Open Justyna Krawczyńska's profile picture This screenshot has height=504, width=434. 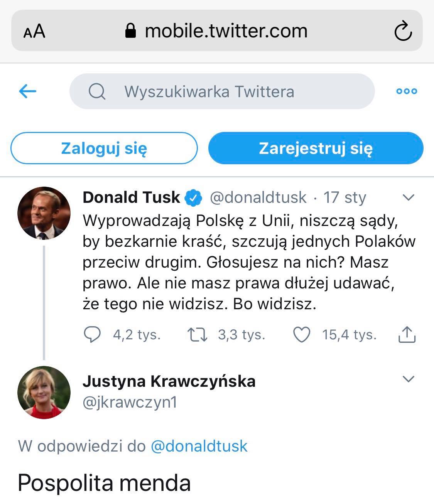(x=44, y=392)
